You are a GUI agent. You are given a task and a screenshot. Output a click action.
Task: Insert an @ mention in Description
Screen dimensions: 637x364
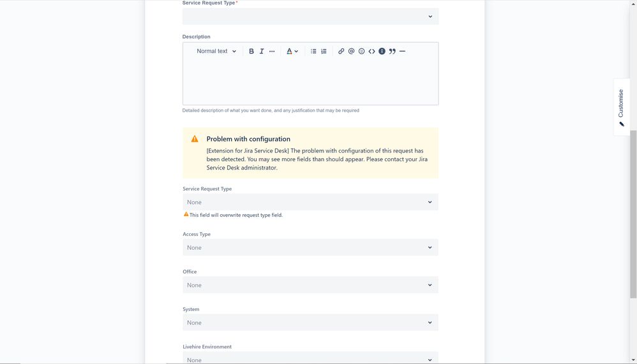(352, 51)
